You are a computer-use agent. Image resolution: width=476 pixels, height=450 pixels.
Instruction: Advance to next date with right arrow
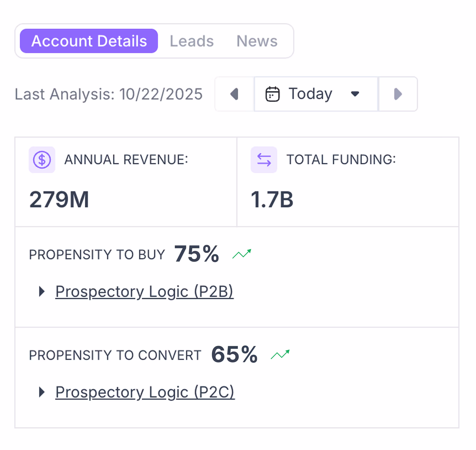coord(398,94)
